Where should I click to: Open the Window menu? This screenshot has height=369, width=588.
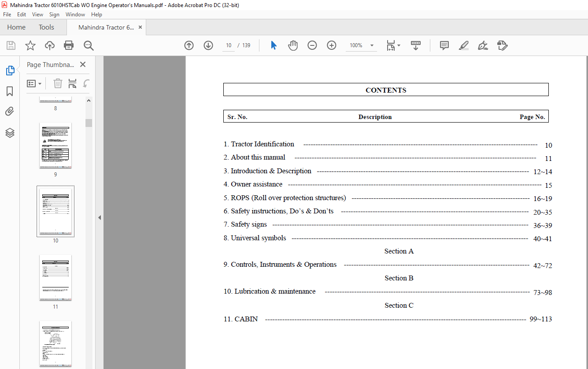coord(75,15)
